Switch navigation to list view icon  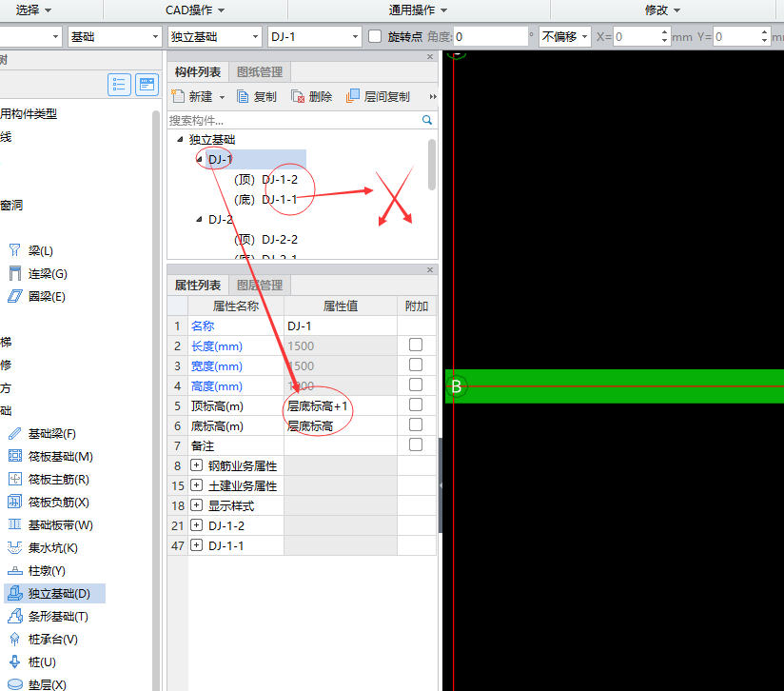click(x=119, y=85)
